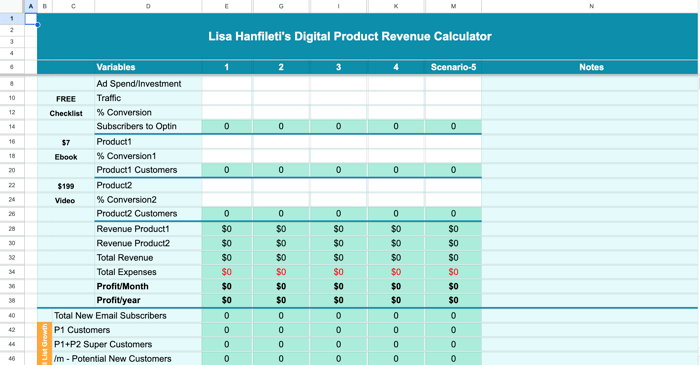Click scenario header '3'

tap(338, 67)
